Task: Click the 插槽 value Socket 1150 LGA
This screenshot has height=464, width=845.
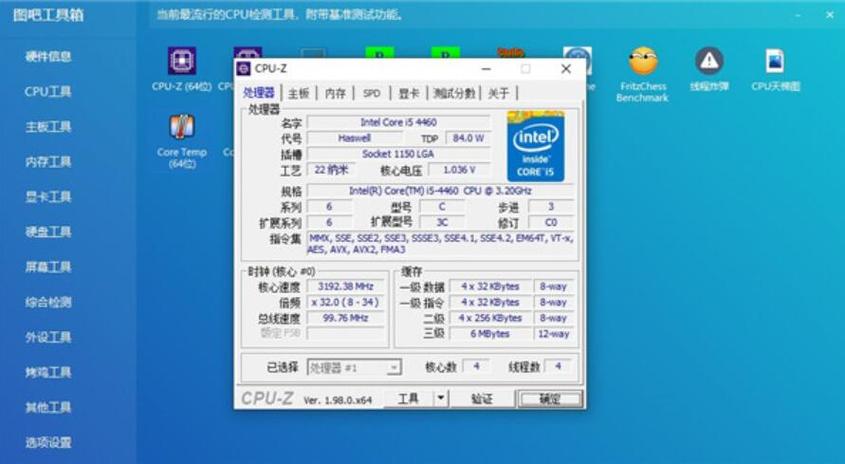Action: click(x=398, y=154)
